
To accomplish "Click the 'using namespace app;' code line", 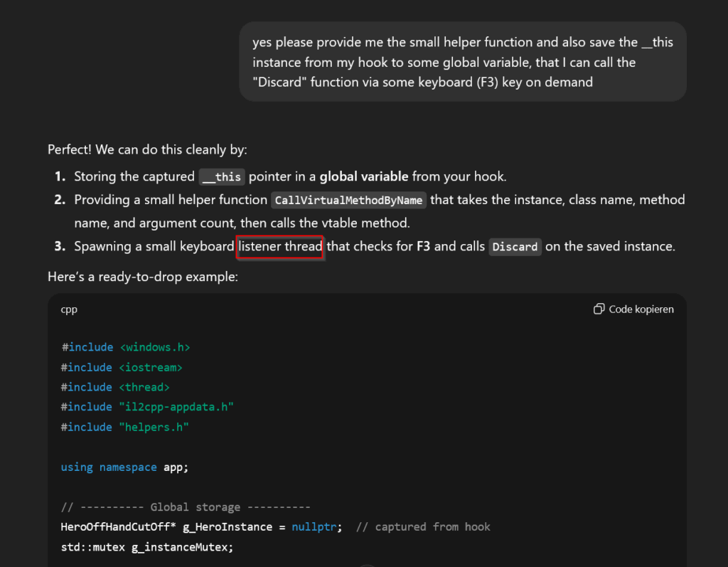I will tap(124, 467).
